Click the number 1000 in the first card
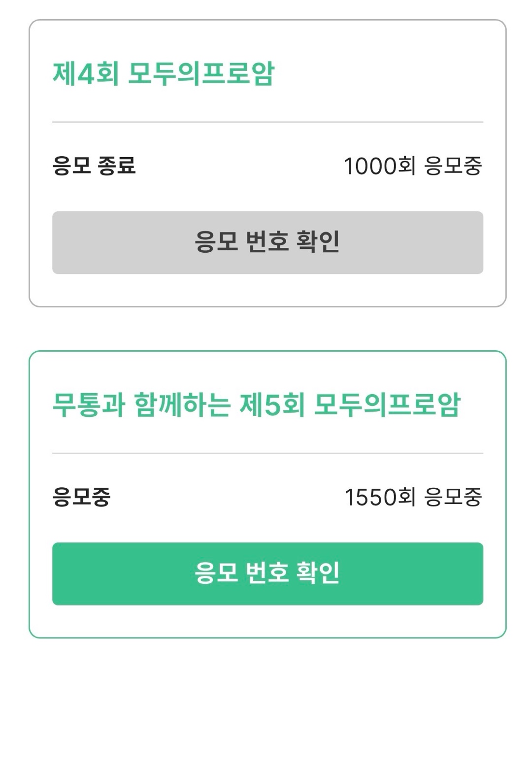 tap(370, 166)
